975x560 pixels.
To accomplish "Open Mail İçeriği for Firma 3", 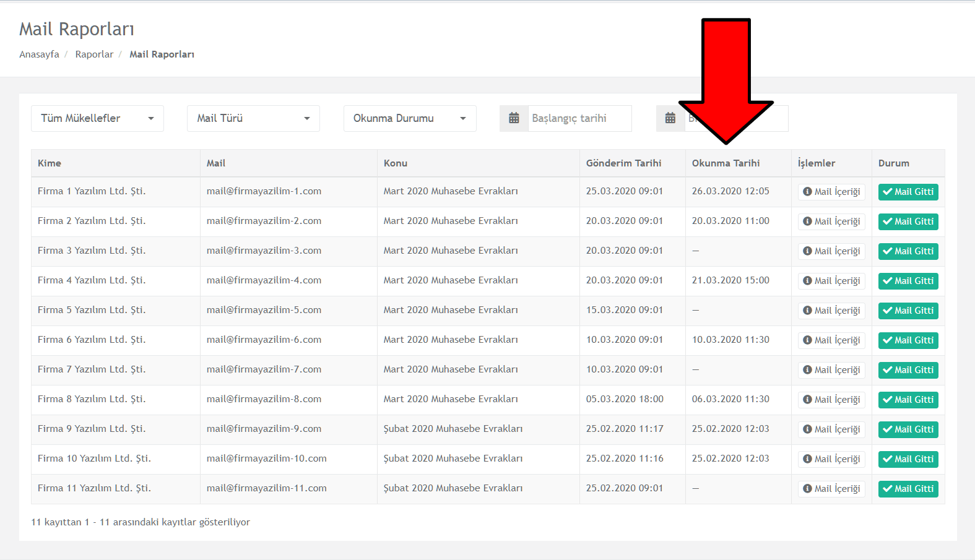I will [x=831, y=251].
